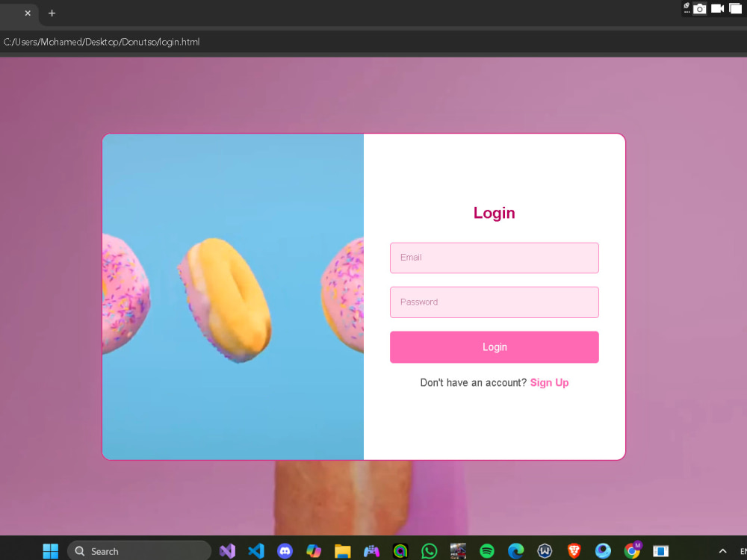The width and height of the screenshot is (747, 560).
Task: Open a new browser tab
Action: [52, 13]
